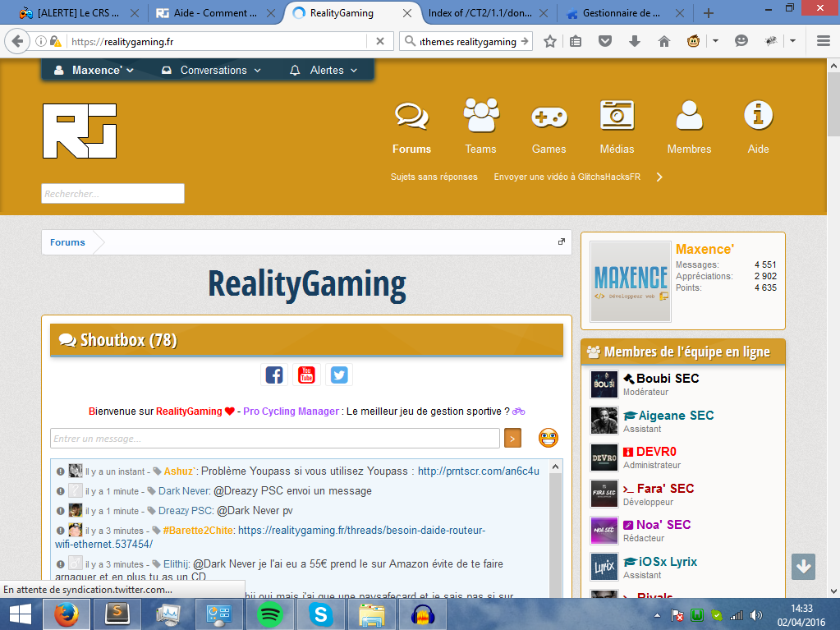The height and width of the screenshot is (630, 840).
Task: Open the shoutbox smiley emoji picker
Action: (x=548, y=438)
